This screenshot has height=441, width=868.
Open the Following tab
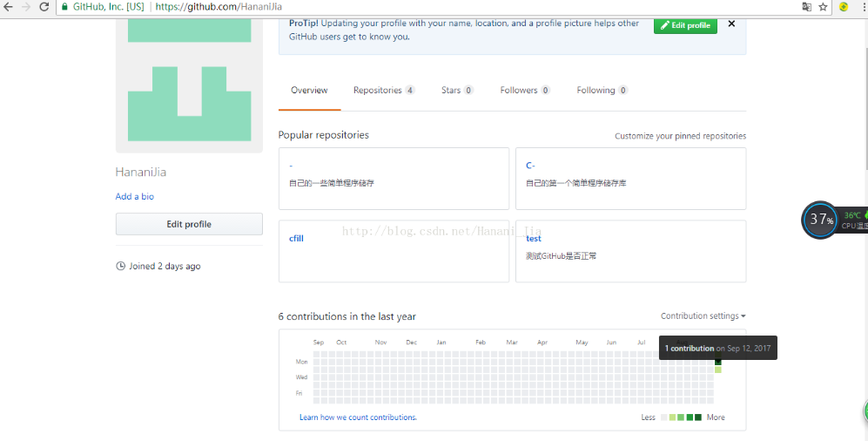[602, 91]
